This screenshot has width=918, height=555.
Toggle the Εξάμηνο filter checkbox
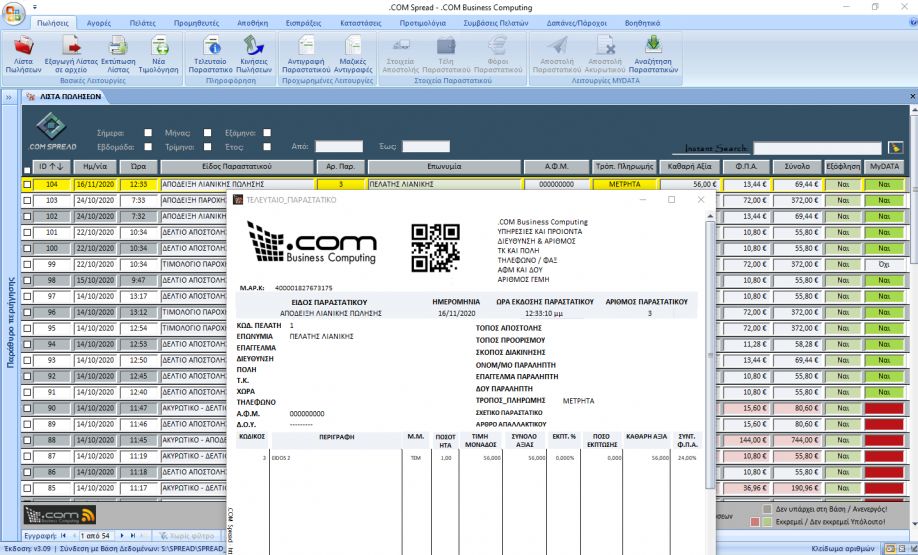click(267, 133)
